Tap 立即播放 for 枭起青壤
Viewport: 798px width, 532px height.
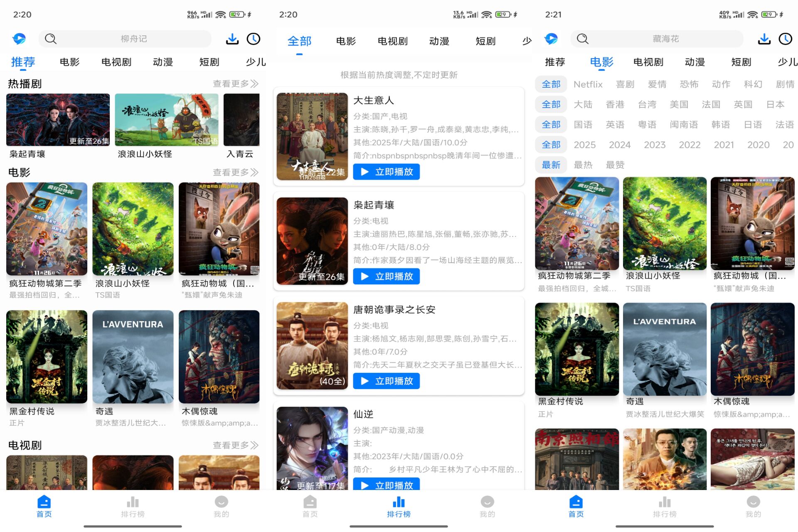(x=386, y=276)
